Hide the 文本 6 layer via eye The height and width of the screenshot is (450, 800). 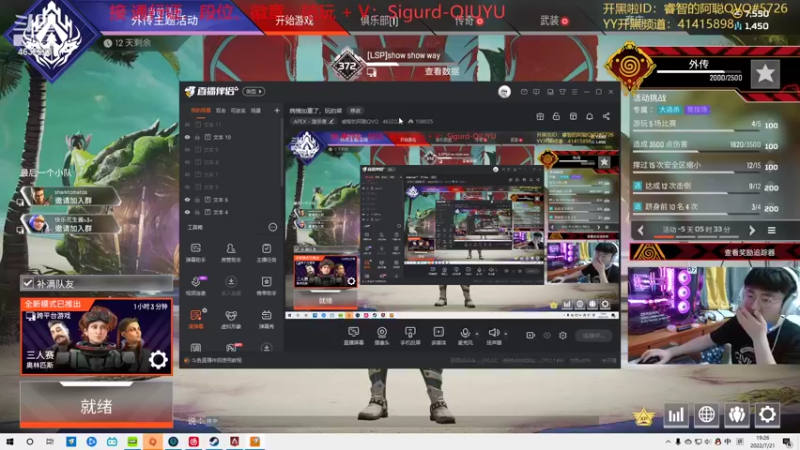click(187, 199)
